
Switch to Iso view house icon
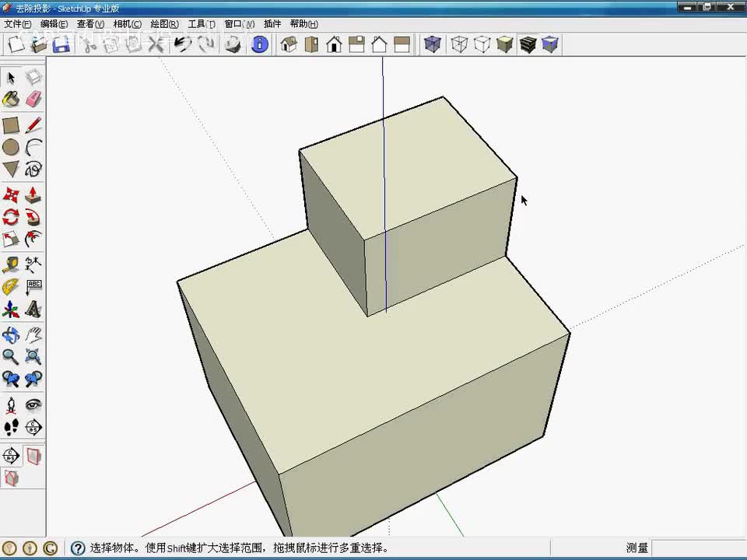click(x=289, y=44)
